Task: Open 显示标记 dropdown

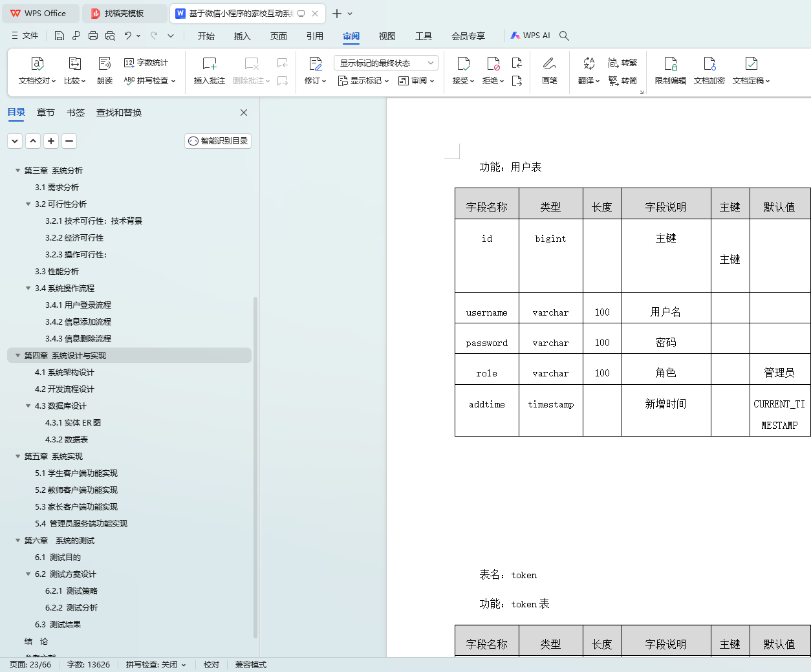Action: pos(363,81)
